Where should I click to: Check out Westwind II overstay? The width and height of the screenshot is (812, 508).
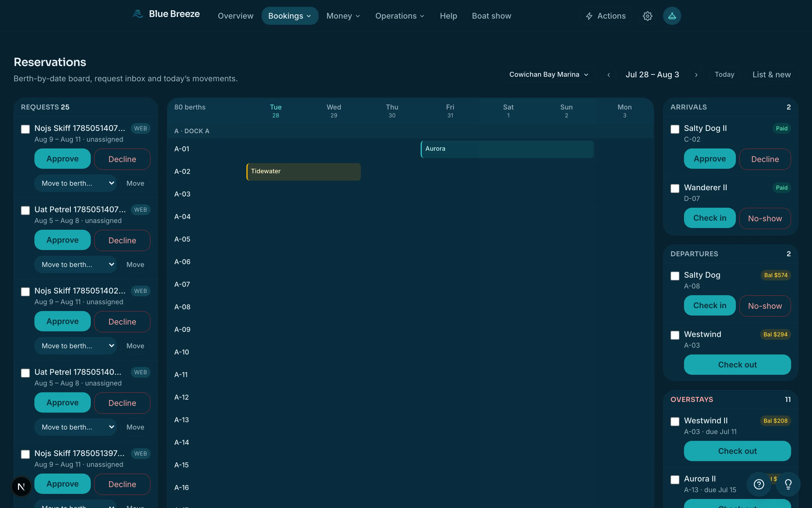pos(737,451)
